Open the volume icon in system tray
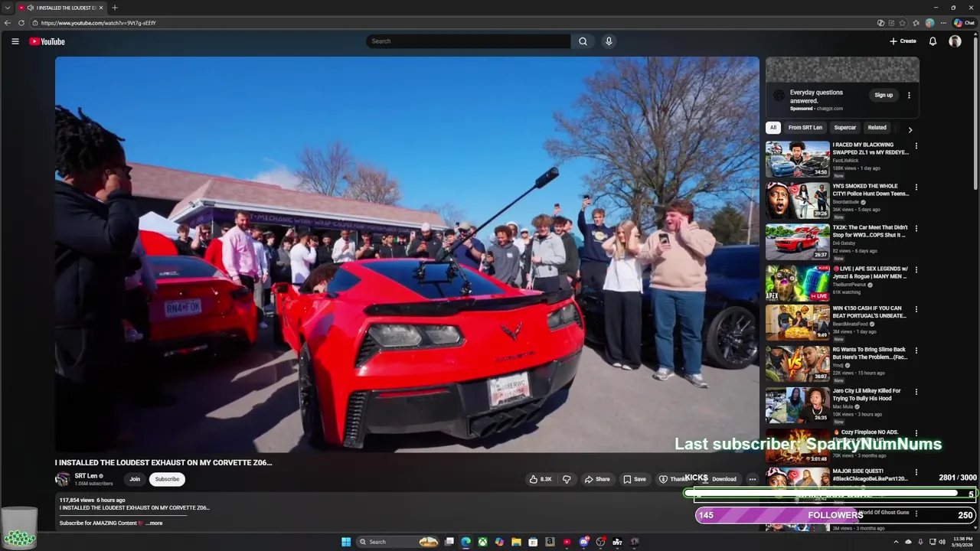 (942, 542)
